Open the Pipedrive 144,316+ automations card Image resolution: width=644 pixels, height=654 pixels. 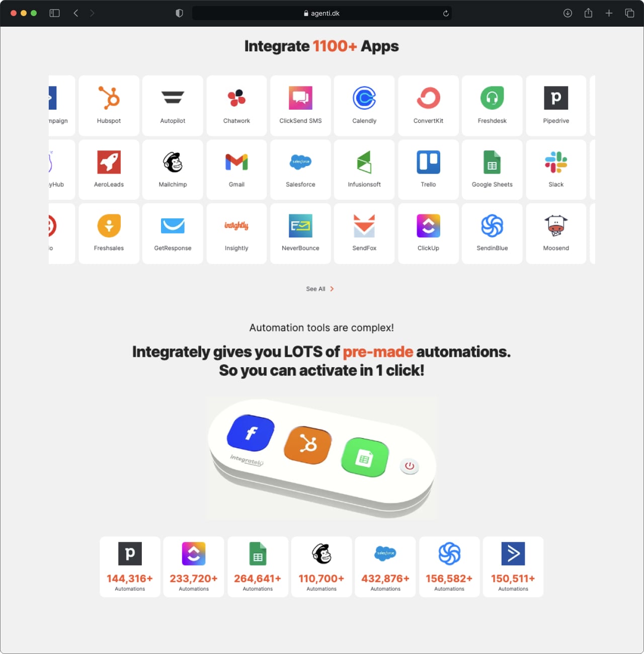point(130,567)
